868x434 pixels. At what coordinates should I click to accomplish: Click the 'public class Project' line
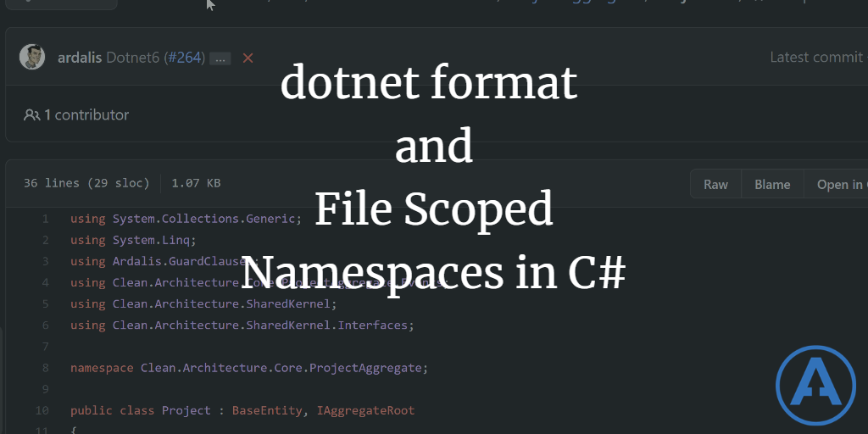pyautogui.click(x=242, y=410)
